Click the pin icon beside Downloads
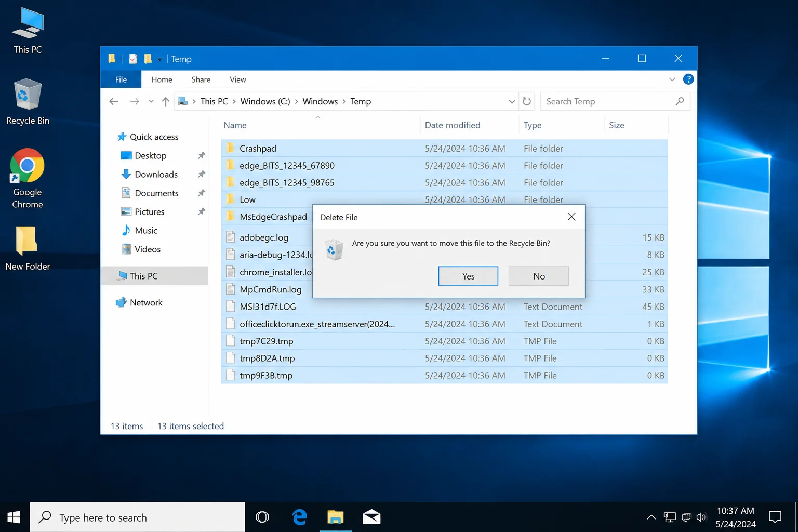The image size is (798, 532). click(x=202, y=174)
